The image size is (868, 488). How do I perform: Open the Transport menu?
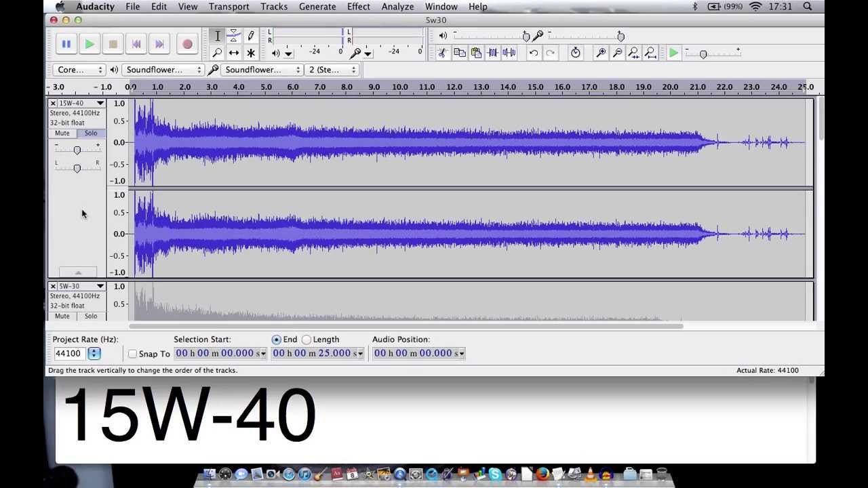tap(229, 7)
